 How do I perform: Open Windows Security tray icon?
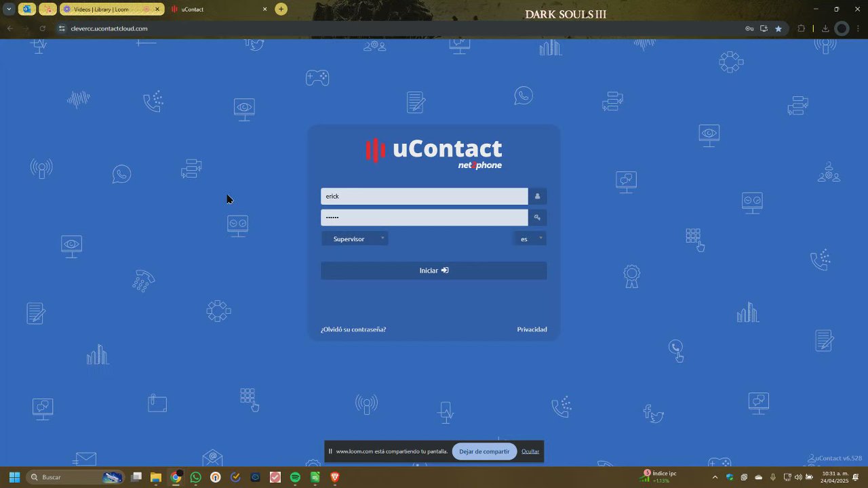pos(730,477)
